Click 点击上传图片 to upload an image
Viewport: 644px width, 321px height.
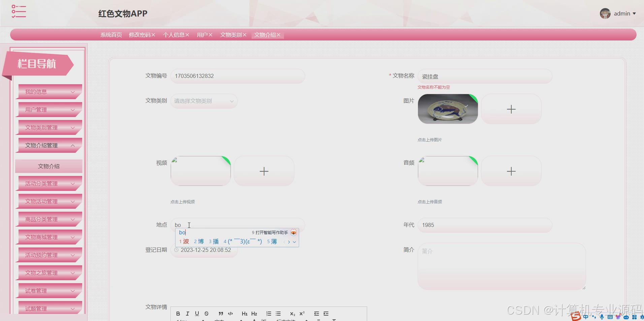[429, 139]
